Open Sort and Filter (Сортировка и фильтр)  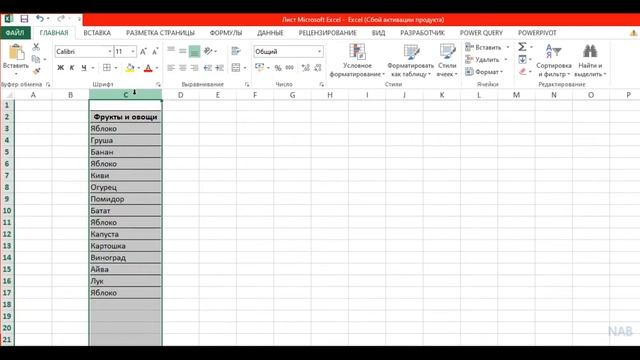coord(553,60)
